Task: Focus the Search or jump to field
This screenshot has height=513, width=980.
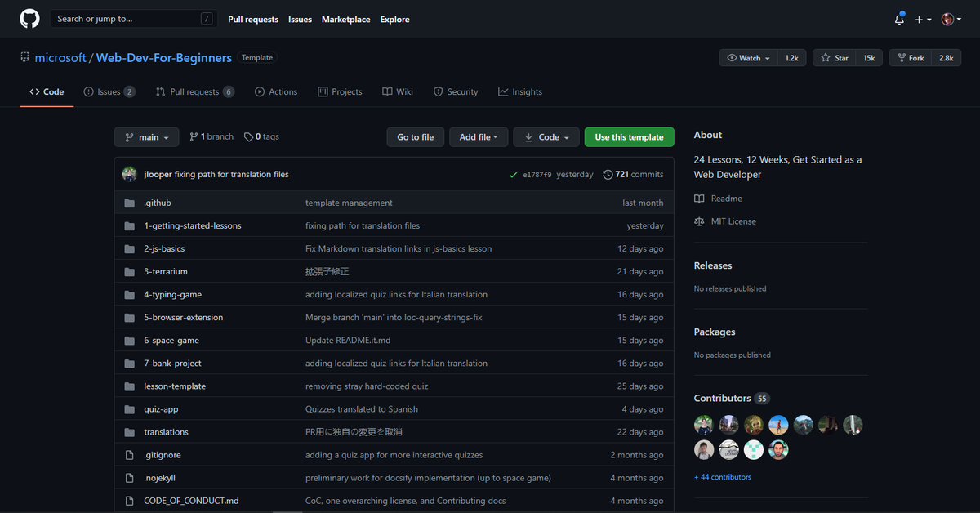Action: tap(135, 19)
